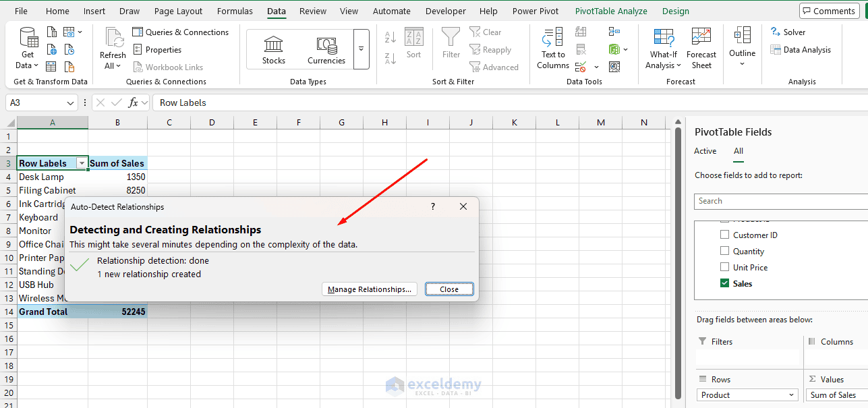Open the Comments pane
The width and height of the screenshot is (868, 408).
829,11
